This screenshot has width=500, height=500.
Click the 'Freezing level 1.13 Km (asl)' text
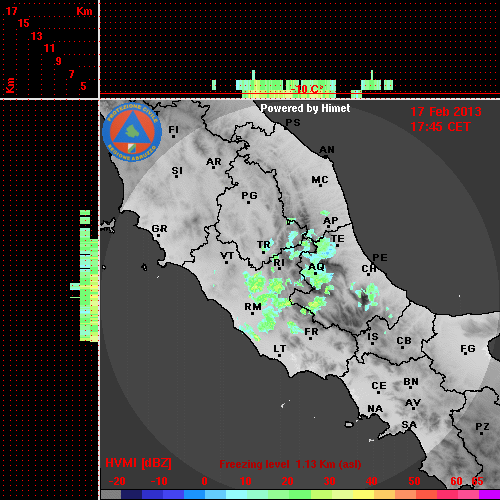click(290, 464)
